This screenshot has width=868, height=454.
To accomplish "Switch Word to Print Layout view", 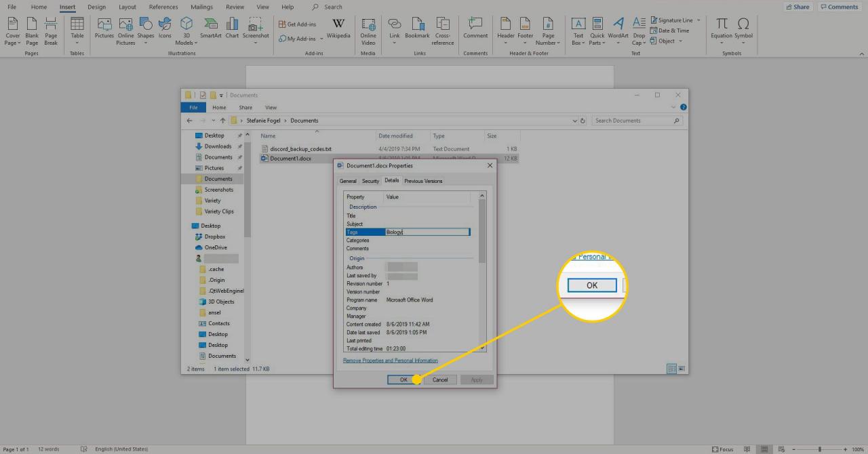I will coord(764,449).
